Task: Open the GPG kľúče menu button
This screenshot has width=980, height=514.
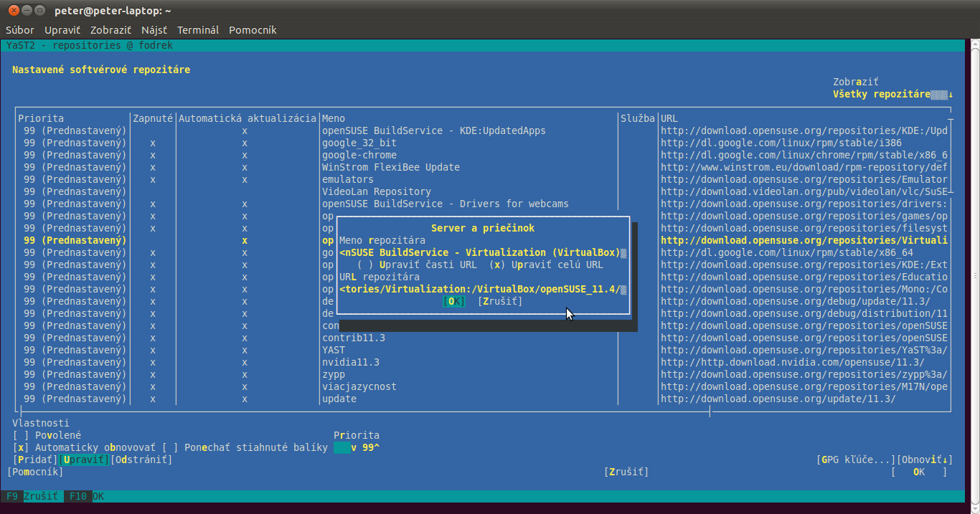Action: coord(856,460)
